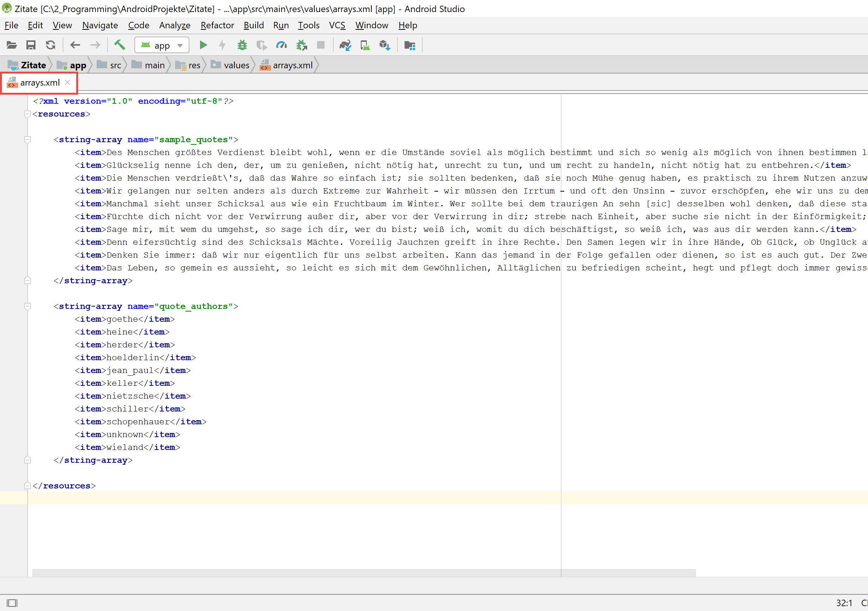Click the Open folder toolbar icon
The image size is (868, 611).
coord(12,45)
